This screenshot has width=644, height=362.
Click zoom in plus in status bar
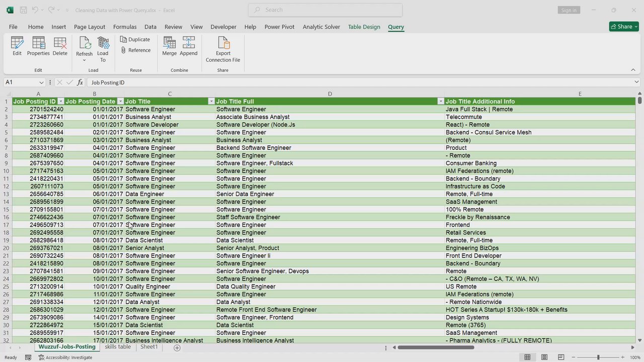(x=622, y=357)
